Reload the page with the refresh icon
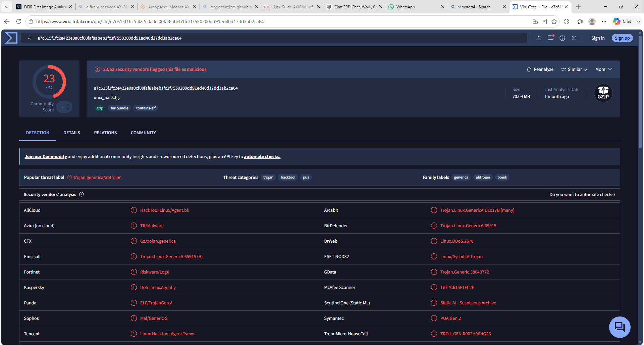The height and width of the screenshot is (345, 644). tap(19, 21)
